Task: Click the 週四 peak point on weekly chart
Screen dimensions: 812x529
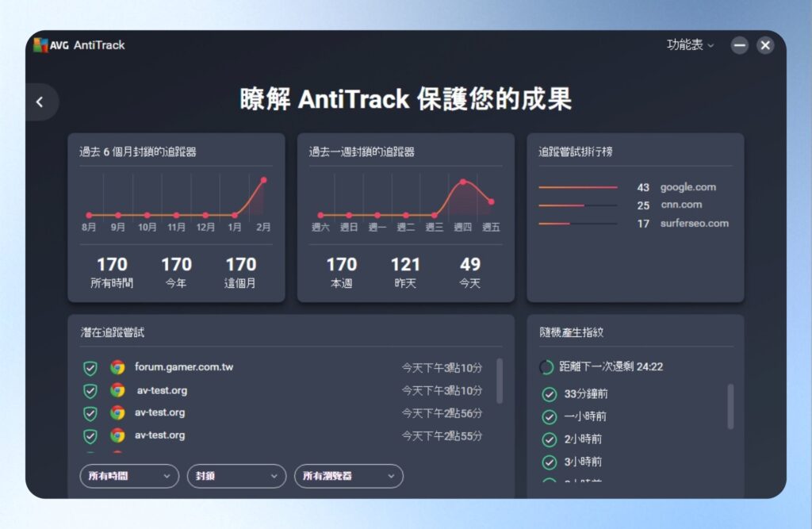Action: point(463,182)
